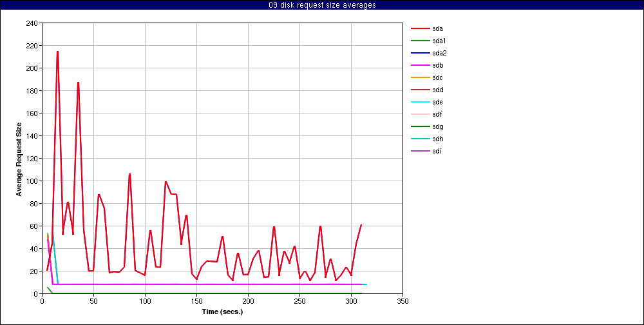Click the orange sdc legend color line
The image size is (644, 325).
tap(420, 77)
